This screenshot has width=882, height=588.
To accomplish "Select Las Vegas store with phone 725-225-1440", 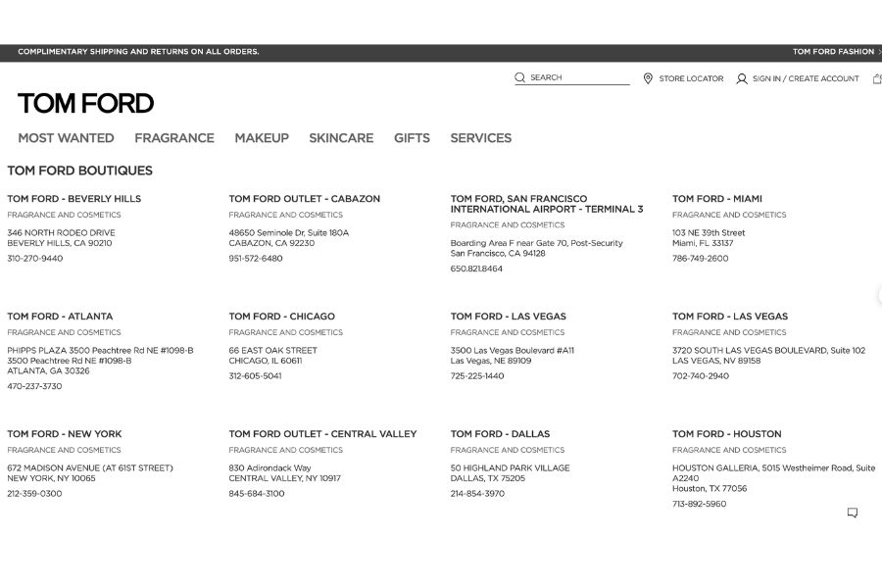I will (x=509, y=317).
